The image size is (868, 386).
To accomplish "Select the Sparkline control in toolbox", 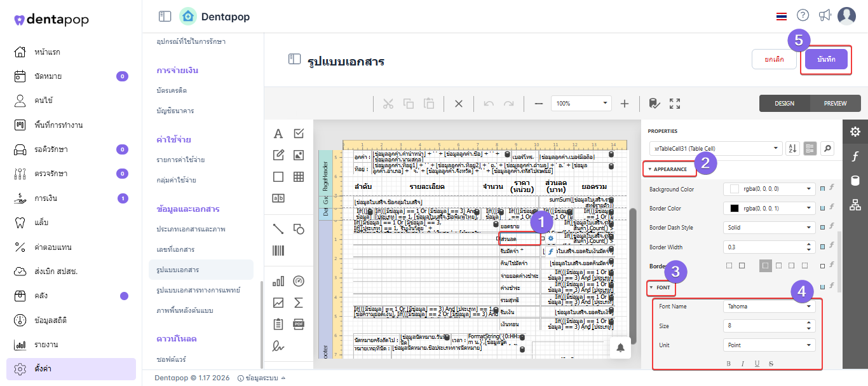I will 278,303.
